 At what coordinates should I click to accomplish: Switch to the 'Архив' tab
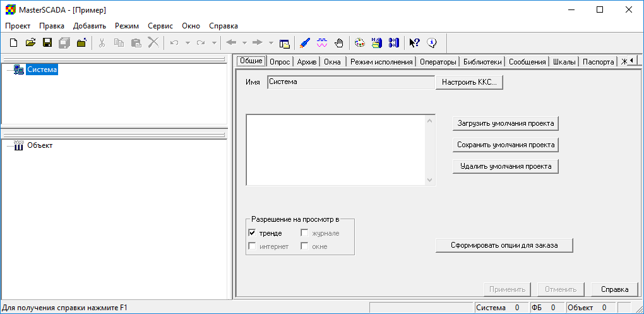coord(306,62)
